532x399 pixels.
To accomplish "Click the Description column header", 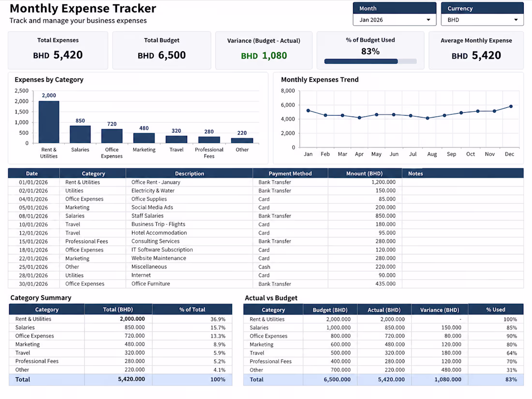I will coord(189,173).
